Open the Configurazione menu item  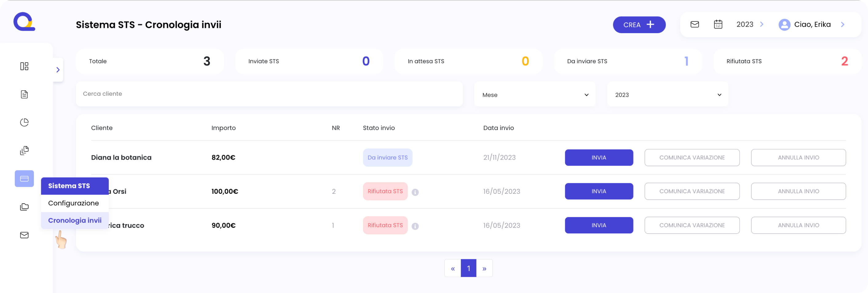click(75, 203)
